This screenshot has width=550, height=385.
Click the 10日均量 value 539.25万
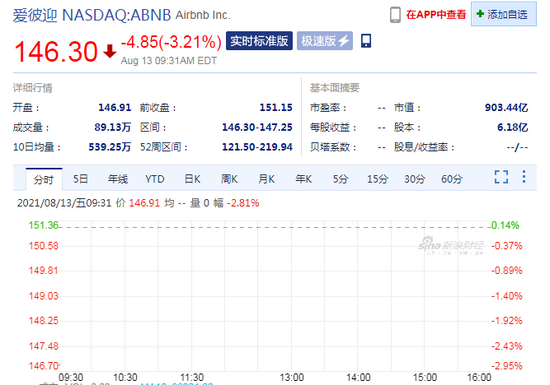point(110,147)
